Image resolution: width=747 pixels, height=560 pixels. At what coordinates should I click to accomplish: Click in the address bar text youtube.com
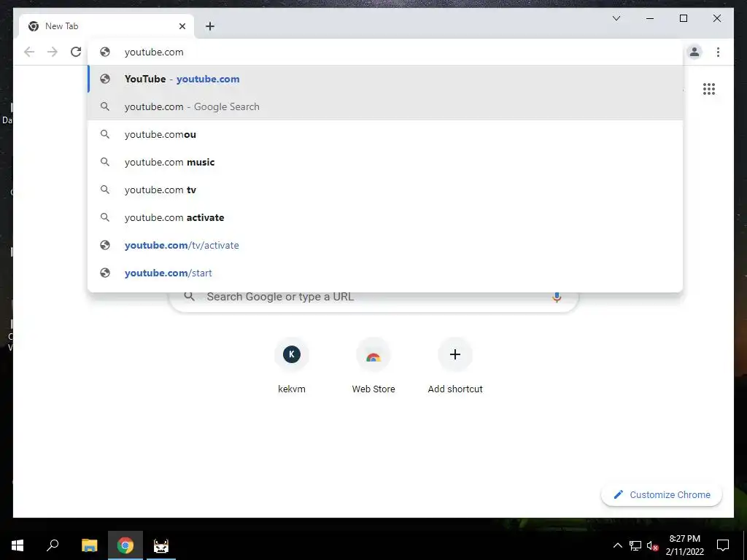[154, 52]
